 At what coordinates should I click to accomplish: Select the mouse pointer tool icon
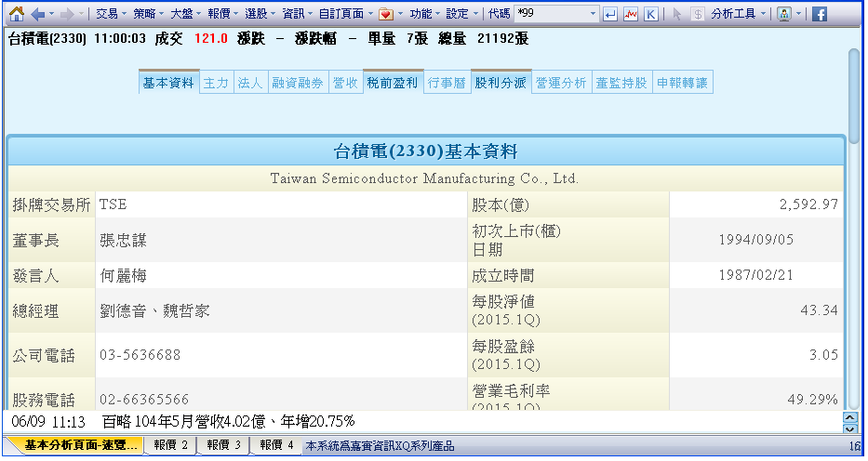tap(676, 14)
